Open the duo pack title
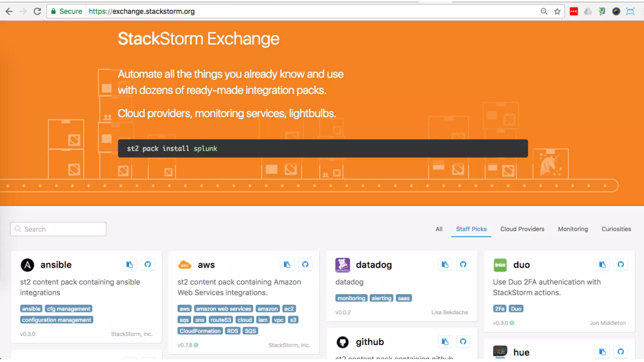 point(522,265)
